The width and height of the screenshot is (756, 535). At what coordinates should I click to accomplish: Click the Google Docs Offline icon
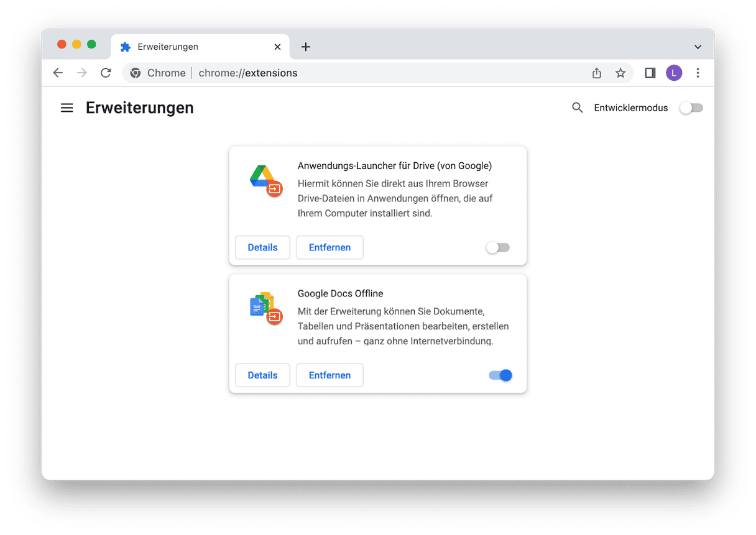click(x=266, y=308)
